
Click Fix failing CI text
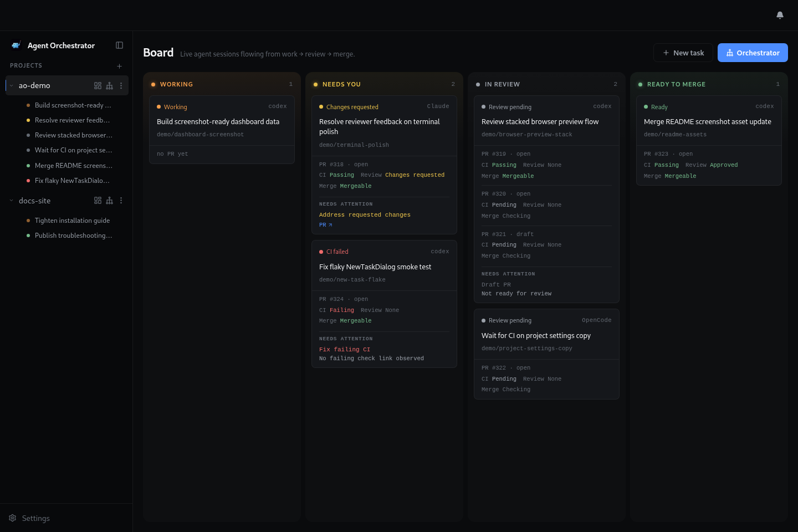coord(345,350)
